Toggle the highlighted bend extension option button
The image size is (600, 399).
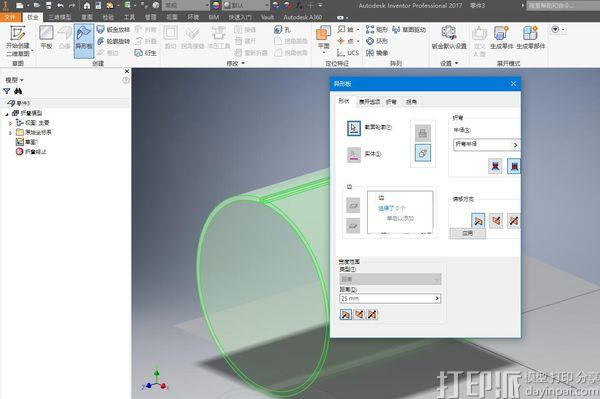point(514,166)
